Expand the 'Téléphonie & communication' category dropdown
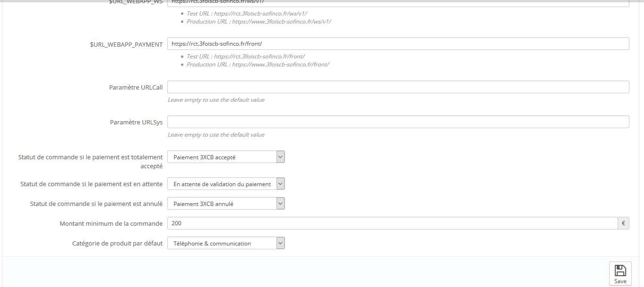 (x=226, y=244)
